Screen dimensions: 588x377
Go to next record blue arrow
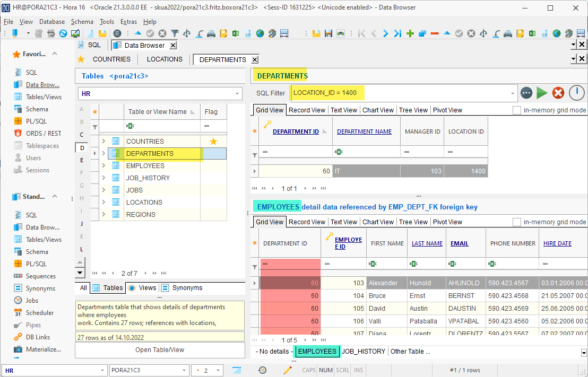(385, 33)
